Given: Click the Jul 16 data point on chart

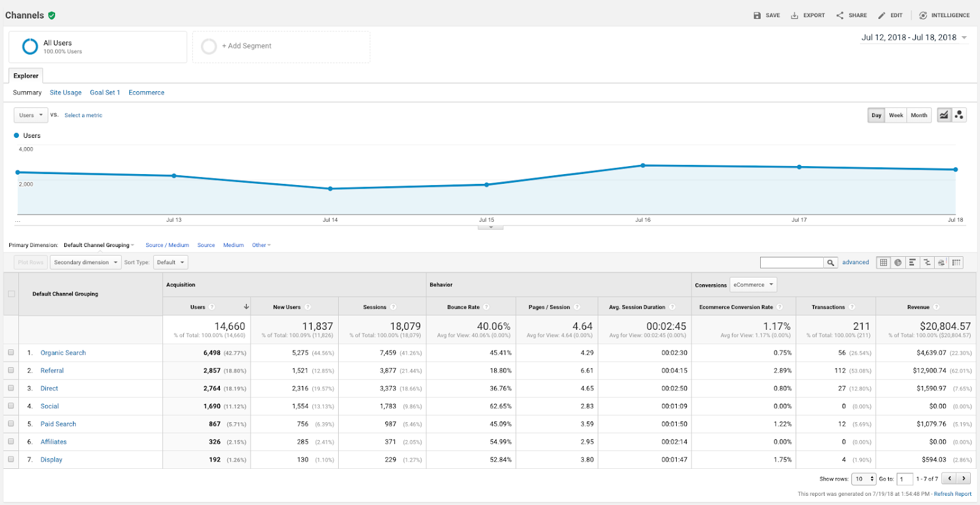Looking at the screenshot, I should coord(643,165).
